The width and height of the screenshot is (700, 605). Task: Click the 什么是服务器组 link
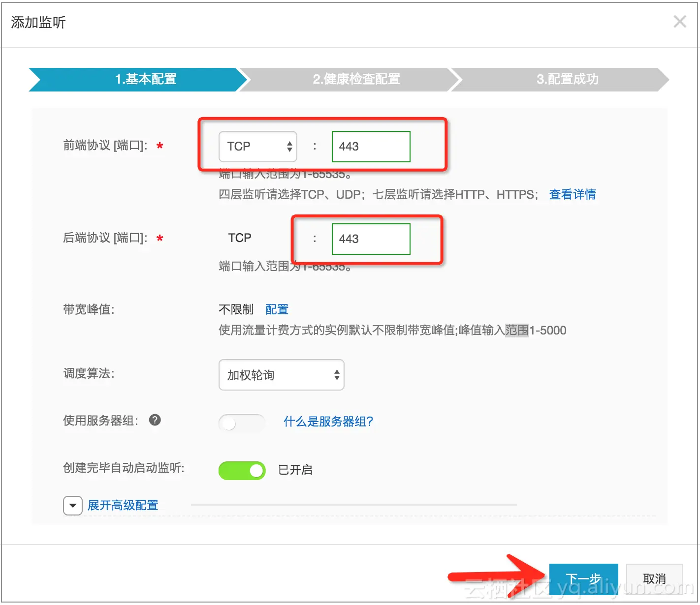[x=328, y=421]
